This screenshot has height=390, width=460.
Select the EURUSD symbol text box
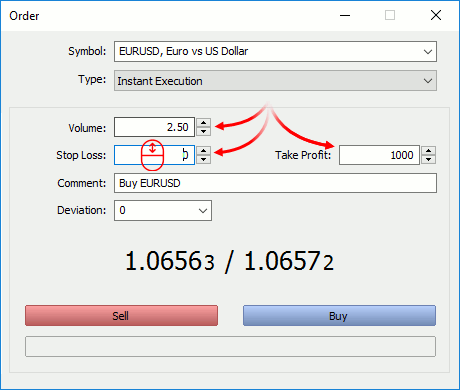tap(275, 52)
